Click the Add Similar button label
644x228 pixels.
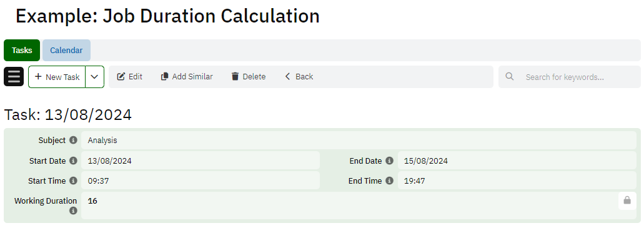[x=192, y=76]
